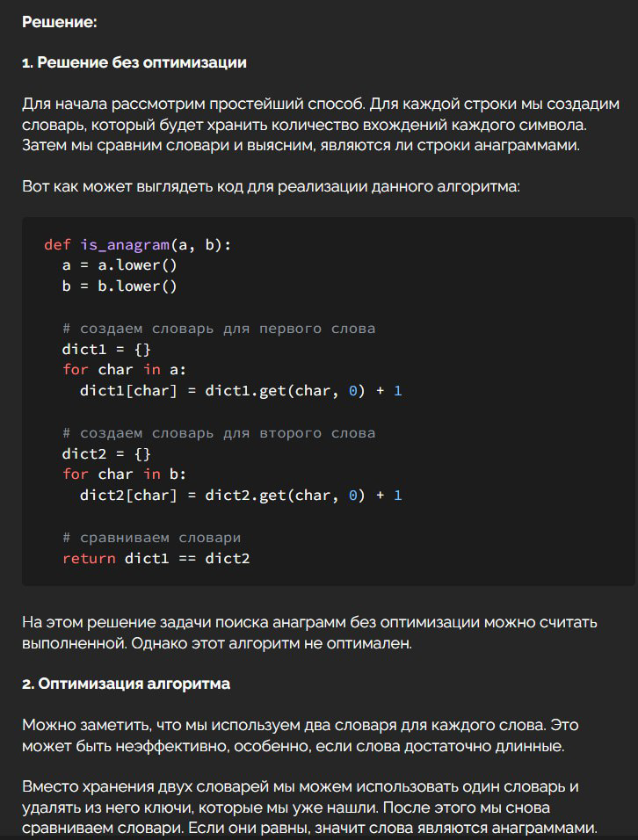The height and width of the screenshot is (840, 638).
Task: Click the "dict1 = {}" line
Action: (x=106, y=350)
